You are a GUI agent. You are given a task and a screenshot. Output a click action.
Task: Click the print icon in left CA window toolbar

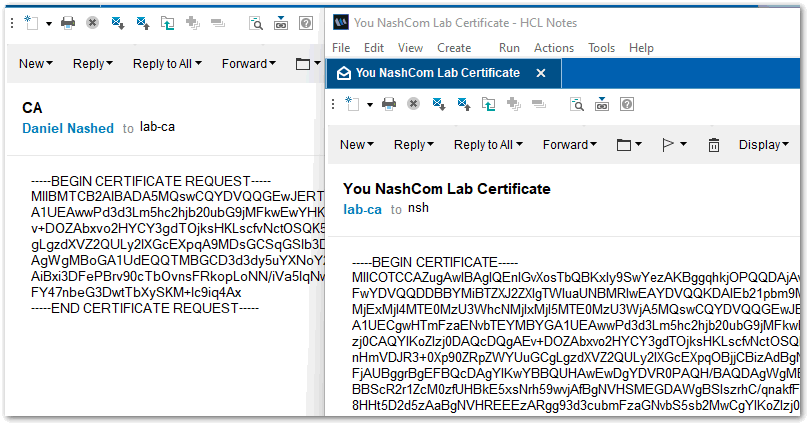68,23
